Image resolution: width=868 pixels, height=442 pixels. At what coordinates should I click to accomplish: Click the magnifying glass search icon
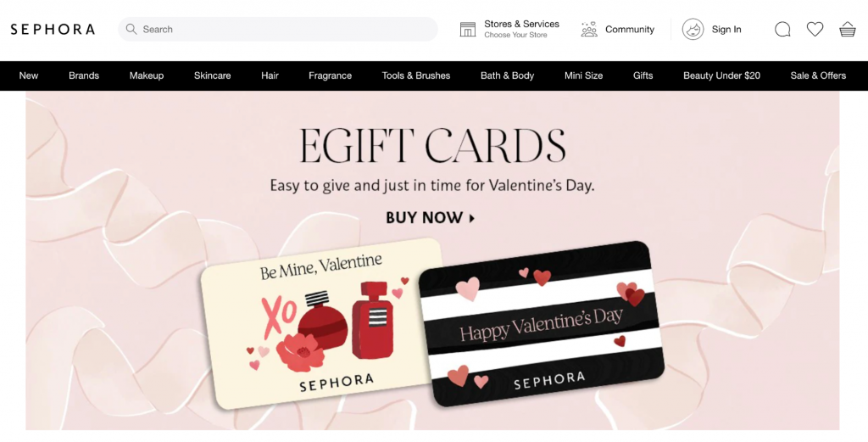[131, 30]
